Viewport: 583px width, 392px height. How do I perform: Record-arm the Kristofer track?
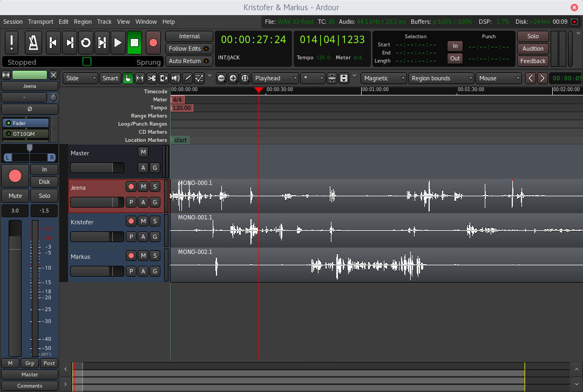coord(131,222)
